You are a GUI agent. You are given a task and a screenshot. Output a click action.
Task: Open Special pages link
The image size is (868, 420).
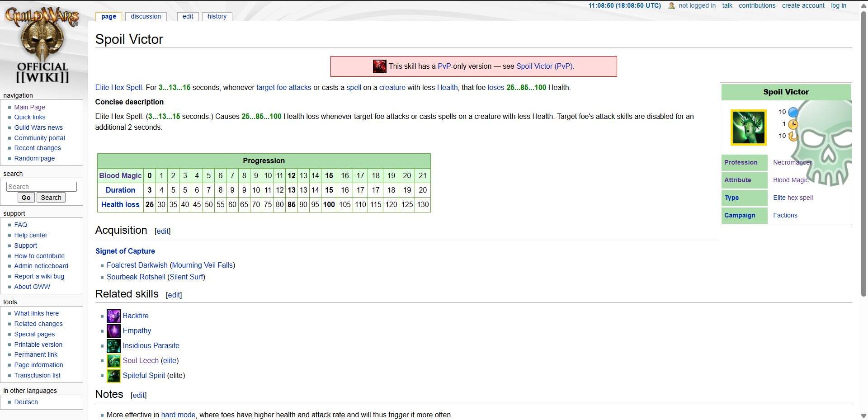pyautogui.click(x=34, y=334)
